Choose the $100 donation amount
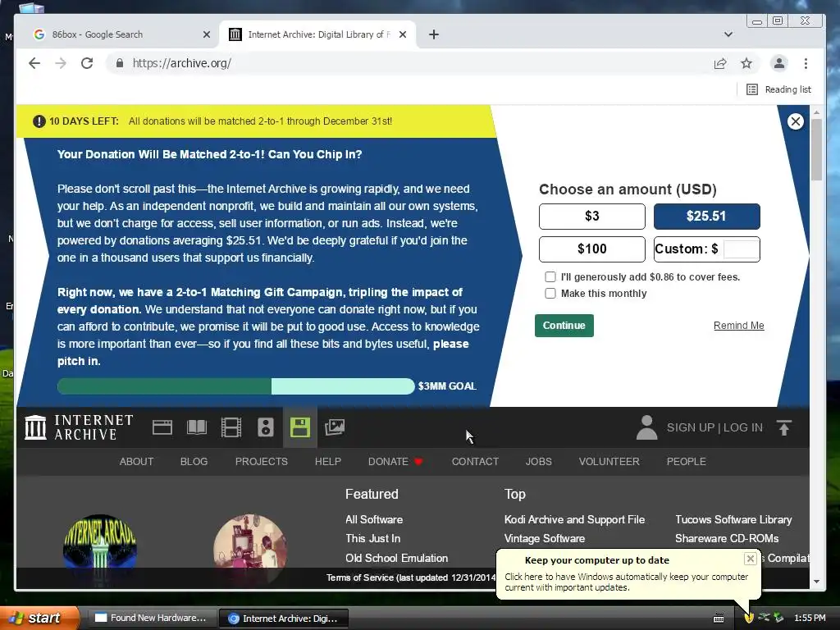This screenshot has width=840, height=630. tap(592, 249)
